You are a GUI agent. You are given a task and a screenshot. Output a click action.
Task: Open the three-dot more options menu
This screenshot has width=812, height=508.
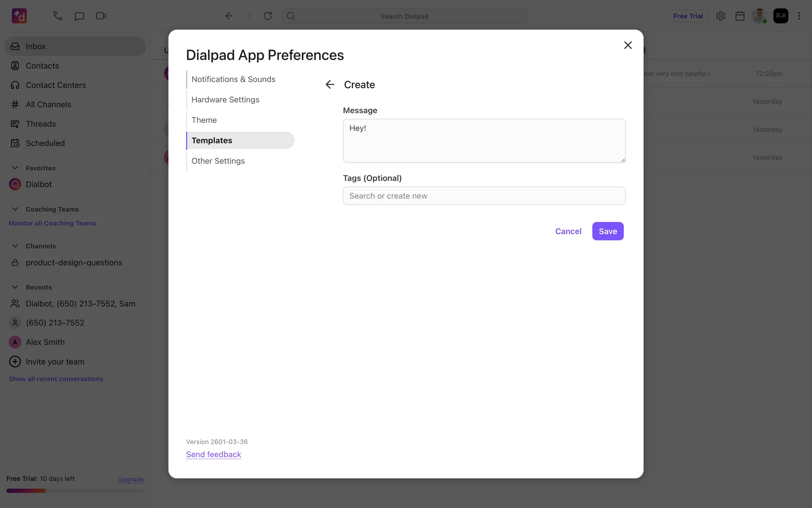pos(799,16)
